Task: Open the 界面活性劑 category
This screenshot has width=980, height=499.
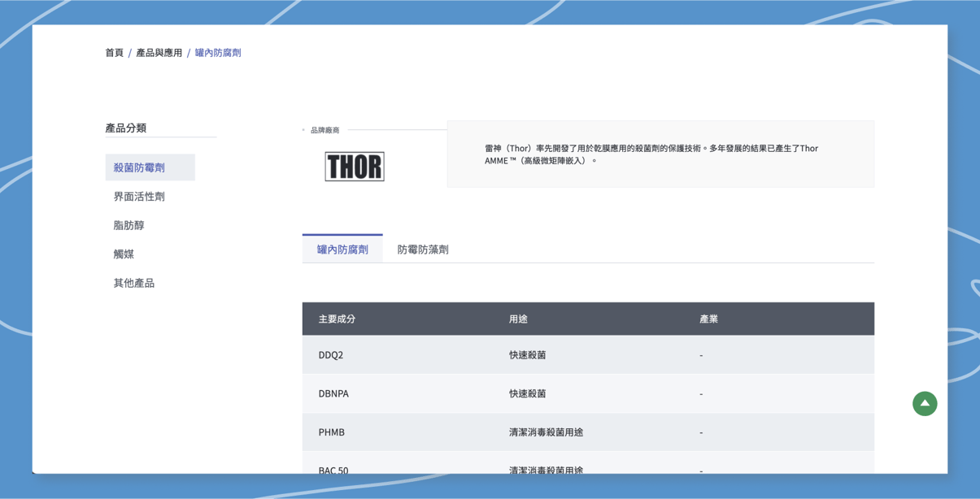Action: pos(139,197)
